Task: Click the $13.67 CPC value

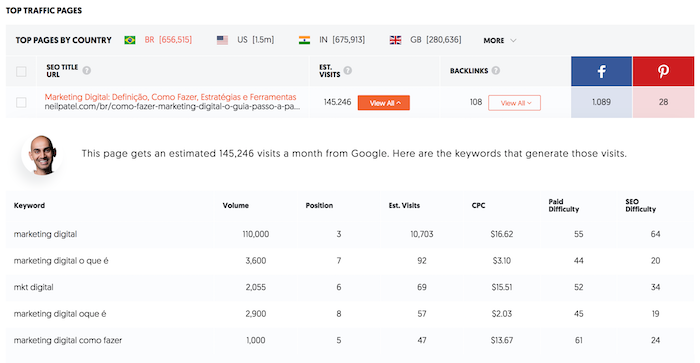Action: click(x=502, y=340)
